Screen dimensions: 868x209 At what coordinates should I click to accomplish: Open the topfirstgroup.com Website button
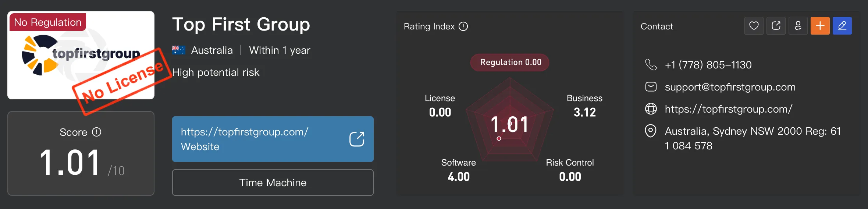[273, 139]
